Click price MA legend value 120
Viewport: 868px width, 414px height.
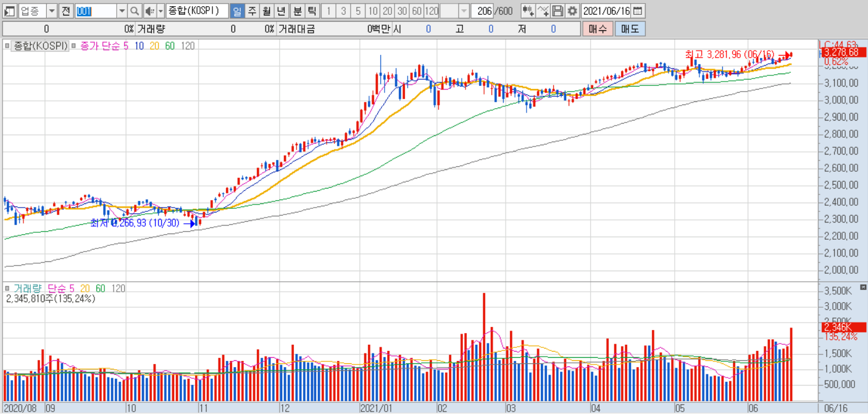pyautogui.click(x=188, y=45)
